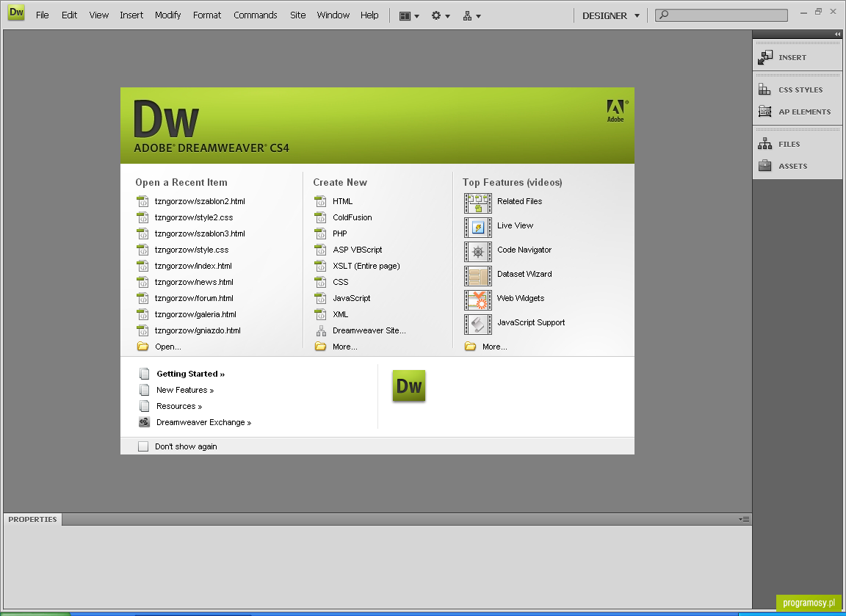Follow the Dreamweaver Exchange link
846x616 pixels.
(x=204, y=422)
